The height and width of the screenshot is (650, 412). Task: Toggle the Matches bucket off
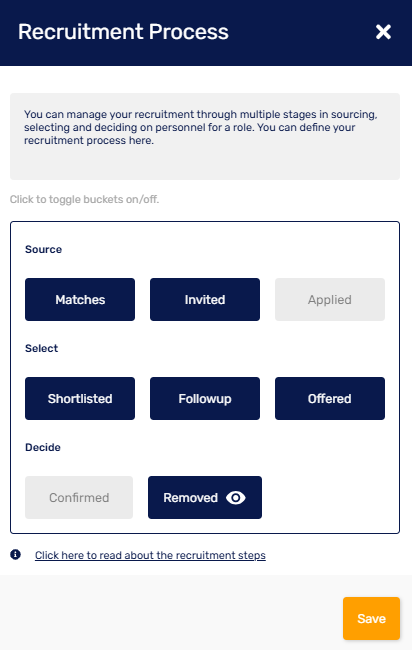tap(80, 299)
